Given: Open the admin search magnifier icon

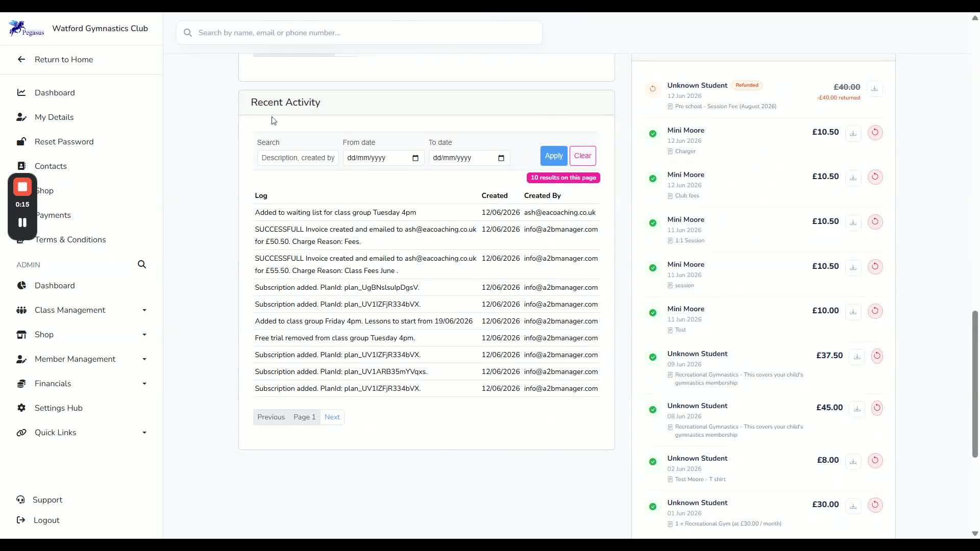Looking at the screenshot, I should (x=142, y=264).
